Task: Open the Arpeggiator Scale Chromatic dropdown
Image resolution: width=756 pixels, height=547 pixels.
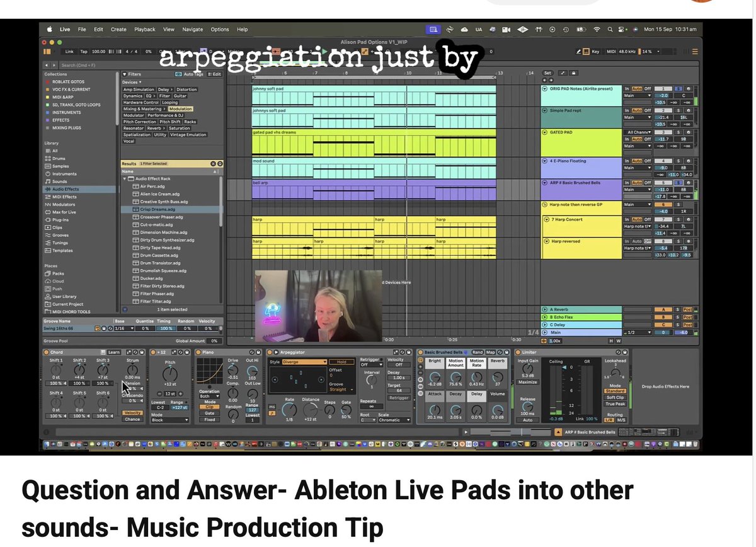Action: 394,420
